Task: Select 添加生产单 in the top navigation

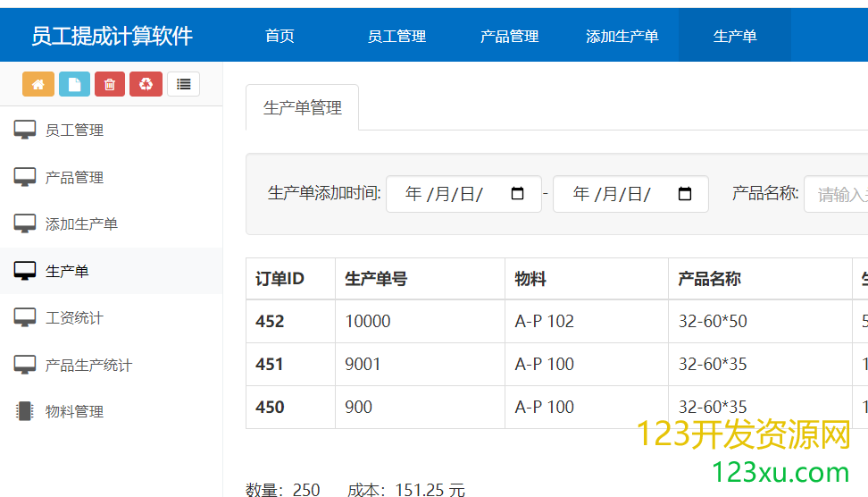Action: pyautogui.click(x=622, y=36)
